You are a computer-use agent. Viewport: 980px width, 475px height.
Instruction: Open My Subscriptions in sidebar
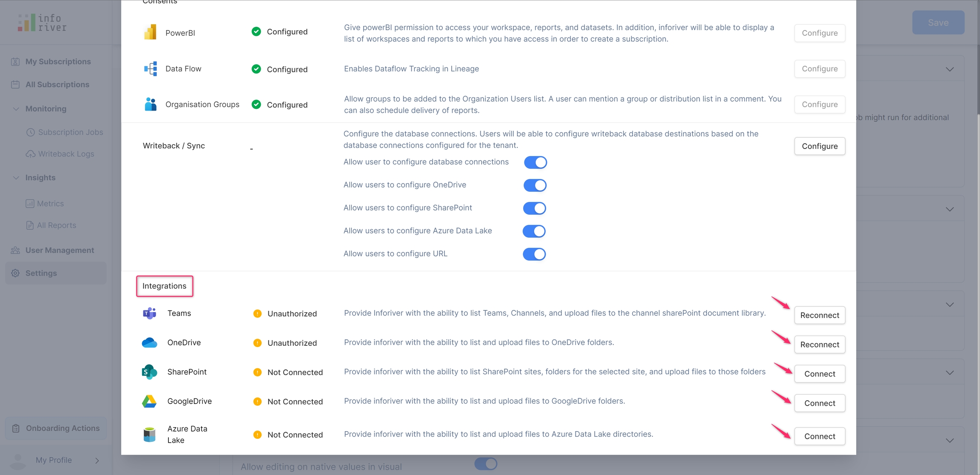coord(58,62)
